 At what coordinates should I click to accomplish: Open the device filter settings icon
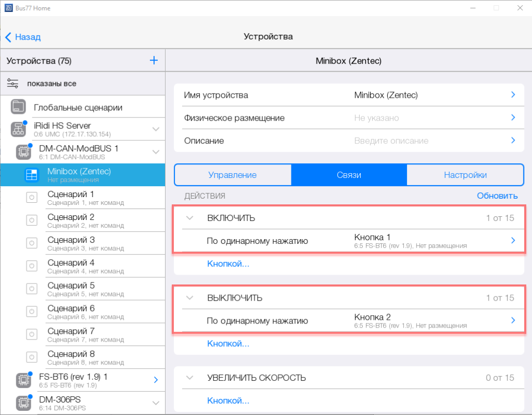[13, 83]
